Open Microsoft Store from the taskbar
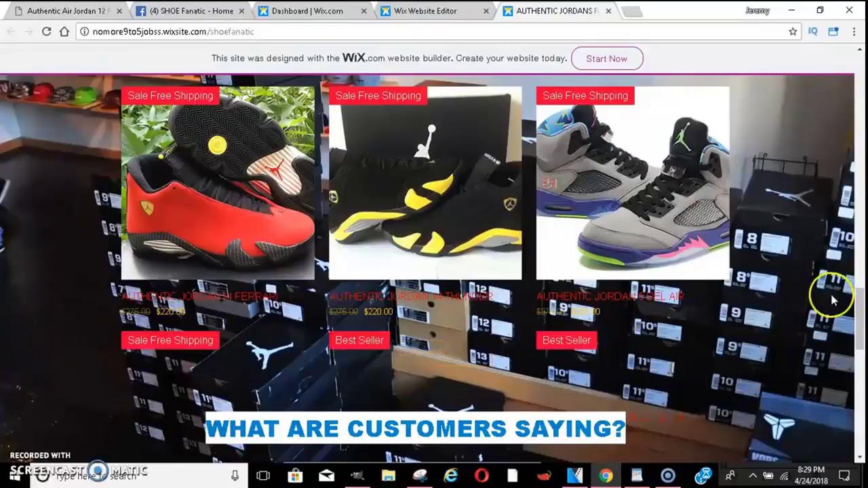Image resolution: width=868 pixels, height=488 pixels. coord(295,476)
